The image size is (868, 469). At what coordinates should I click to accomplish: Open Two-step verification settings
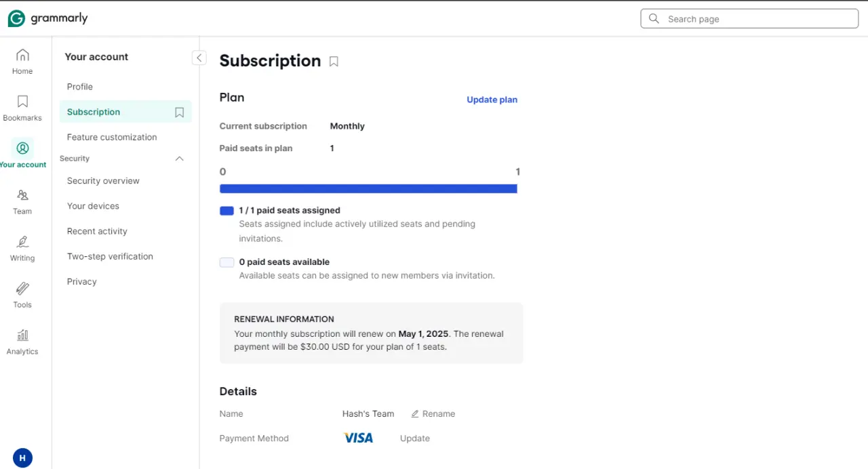point(110,256)
